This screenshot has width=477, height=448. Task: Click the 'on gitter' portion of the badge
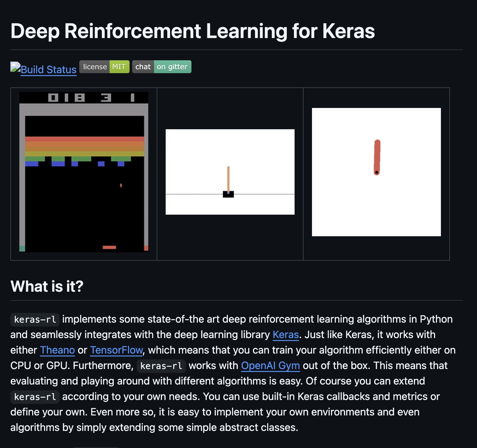coord(172,67)
